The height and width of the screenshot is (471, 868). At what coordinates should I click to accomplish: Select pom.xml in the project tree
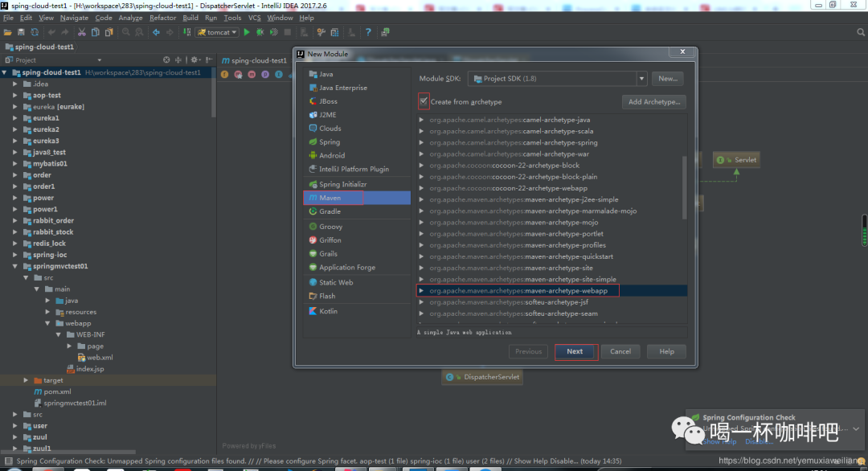(x=57, y=391)
